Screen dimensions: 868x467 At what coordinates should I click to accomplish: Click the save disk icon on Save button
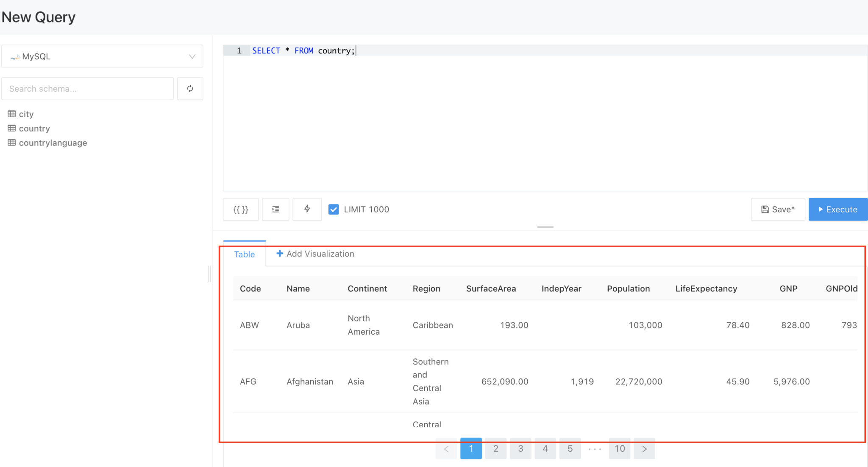pos(765,209)
